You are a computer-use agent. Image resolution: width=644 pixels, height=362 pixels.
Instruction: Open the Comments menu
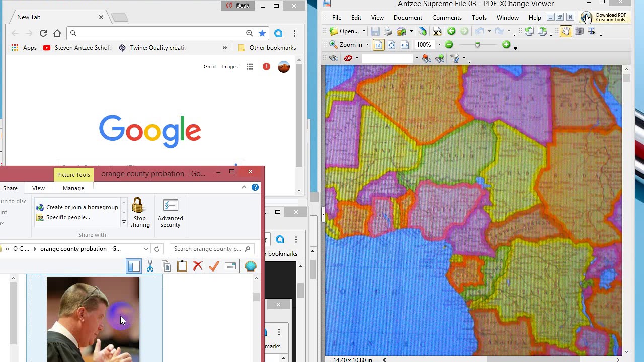447,18
